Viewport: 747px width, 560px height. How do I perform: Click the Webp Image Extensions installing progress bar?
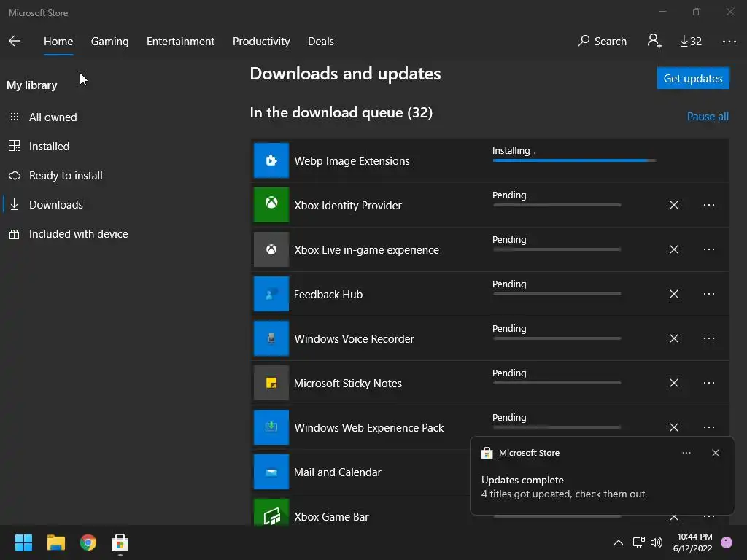click(574, 160)
